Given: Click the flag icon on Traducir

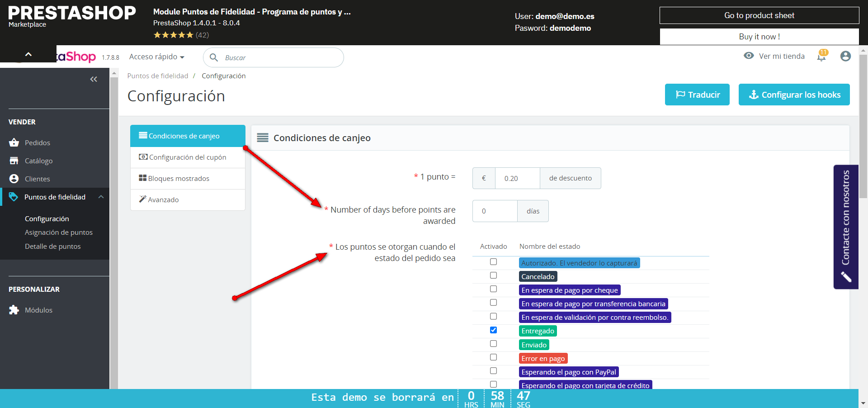Looking at the screenshot, I should point(680,95).
